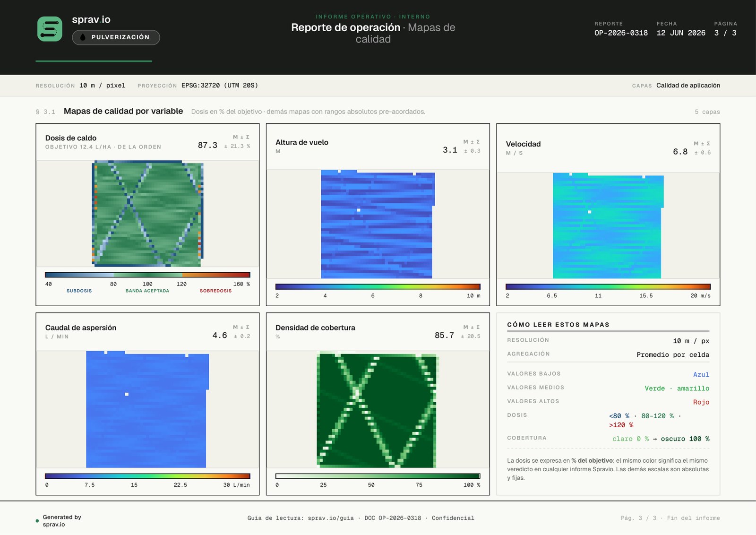The height and width of the screenshot is (535, 756).
Task: Click the SUBDOSIS legend label
Action: pos(79,291)
